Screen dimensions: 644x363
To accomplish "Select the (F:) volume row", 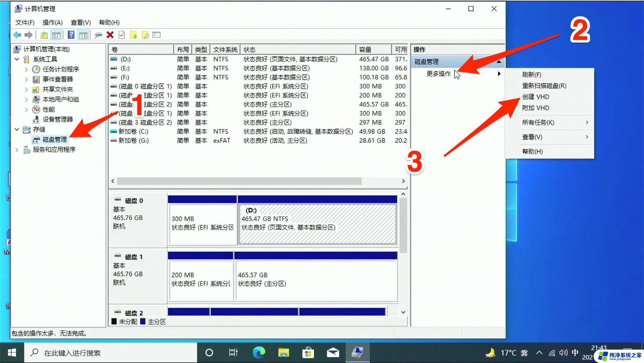I will point(258,77).
